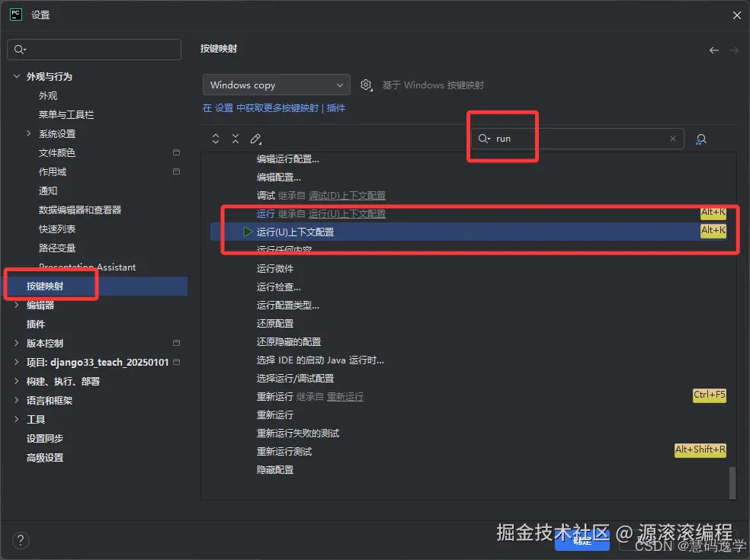Expand the 工具 settings node
This screenshot has width=750, height=560.
click(17, 419)
